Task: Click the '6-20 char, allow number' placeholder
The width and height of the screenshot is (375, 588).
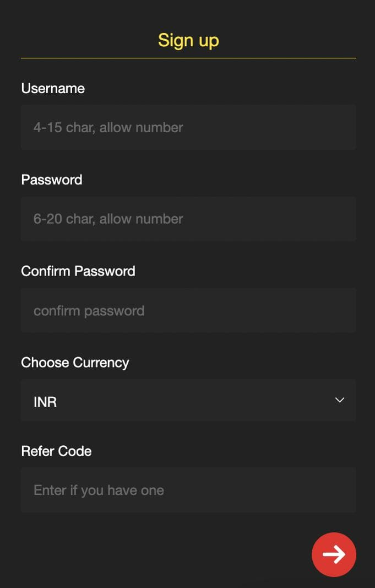Action: click(108, 219)
